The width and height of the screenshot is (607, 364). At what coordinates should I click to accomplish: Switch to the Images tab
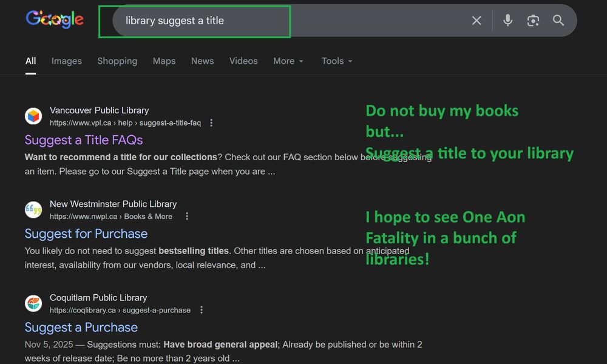67,61
